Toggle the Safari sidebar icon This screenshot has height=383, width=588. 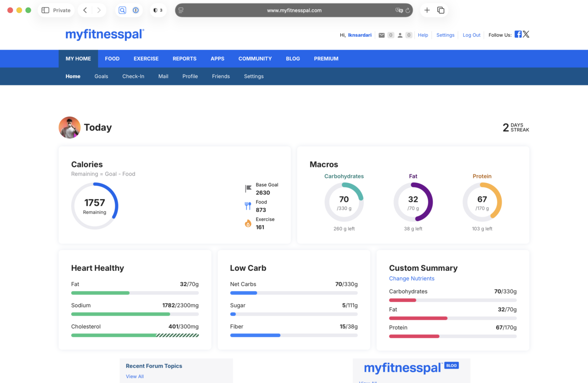45,10
